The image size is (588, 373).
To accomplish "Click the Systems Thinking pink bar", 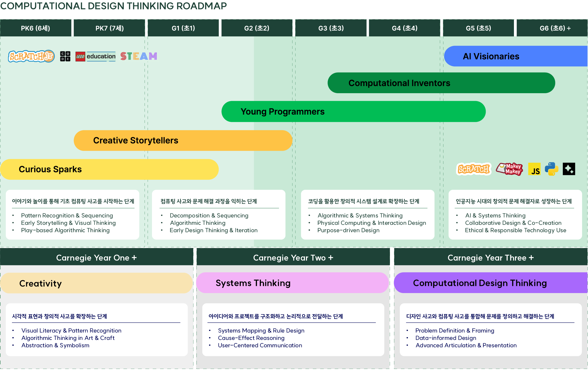I will (x=292, y=283).
